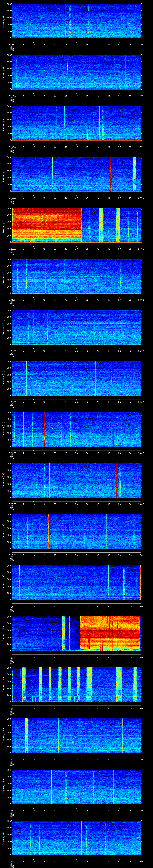Select the spectrogram panel starting at 6:18:00
Screen dimensions: 153x868
(76, 123)
